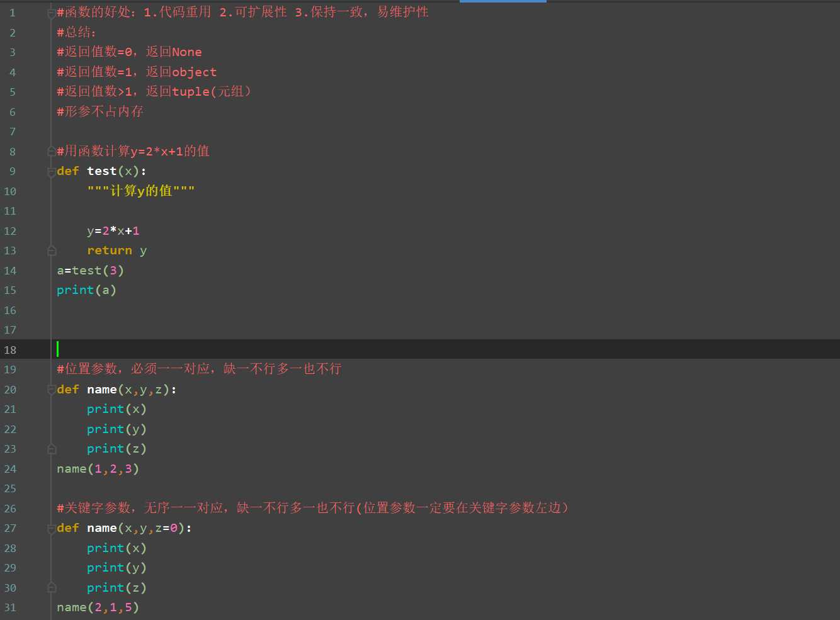Click the first line comment '#函数的好处'

click(x=242, y=13)
